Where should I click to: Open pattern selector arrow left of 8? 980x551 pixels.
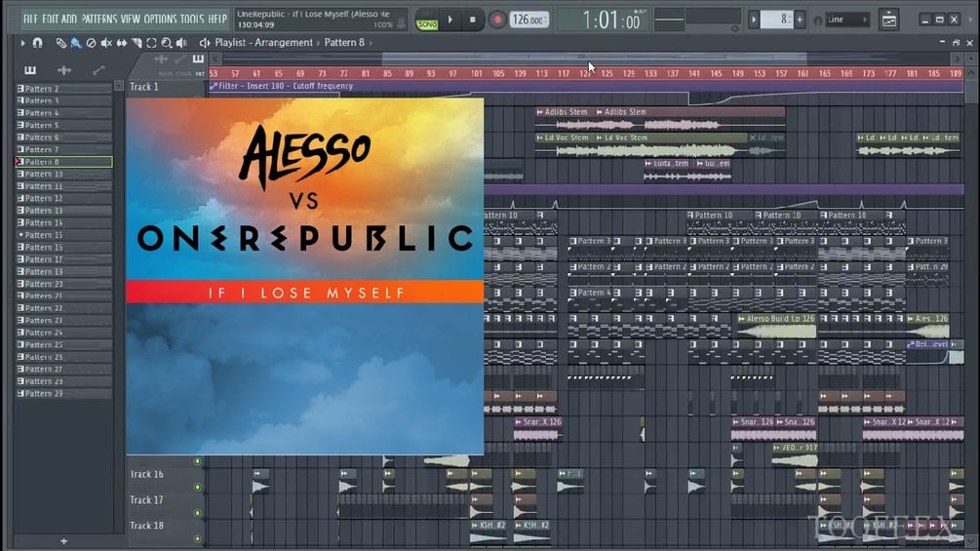pyautogui.click(x=754, y=20)
